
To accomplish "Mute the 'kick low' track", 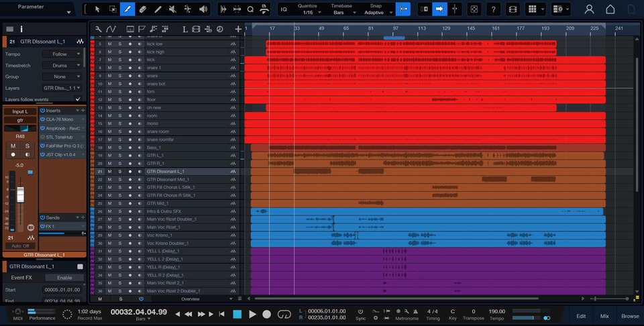I will 109,44.
